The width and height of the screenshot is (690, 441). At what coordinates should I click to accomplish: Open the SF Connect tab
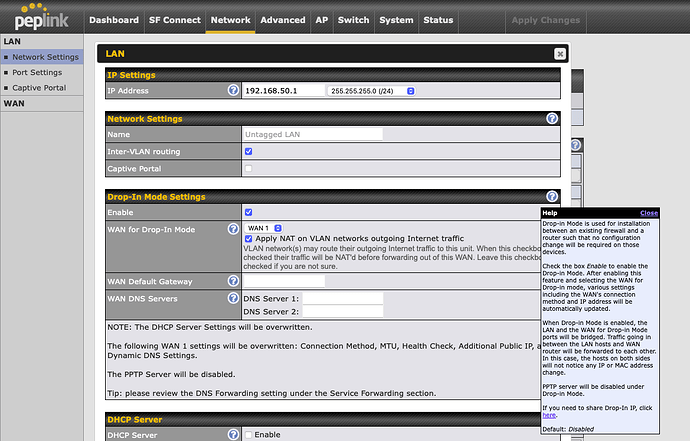click(175, 20)
